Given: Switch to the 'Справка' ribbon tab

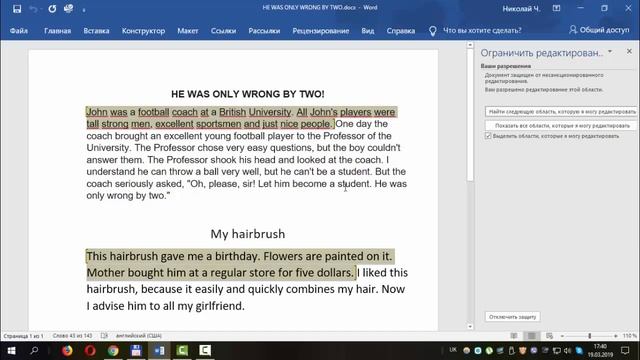Looking at the screenshot, I should click(x=401, y=31).
